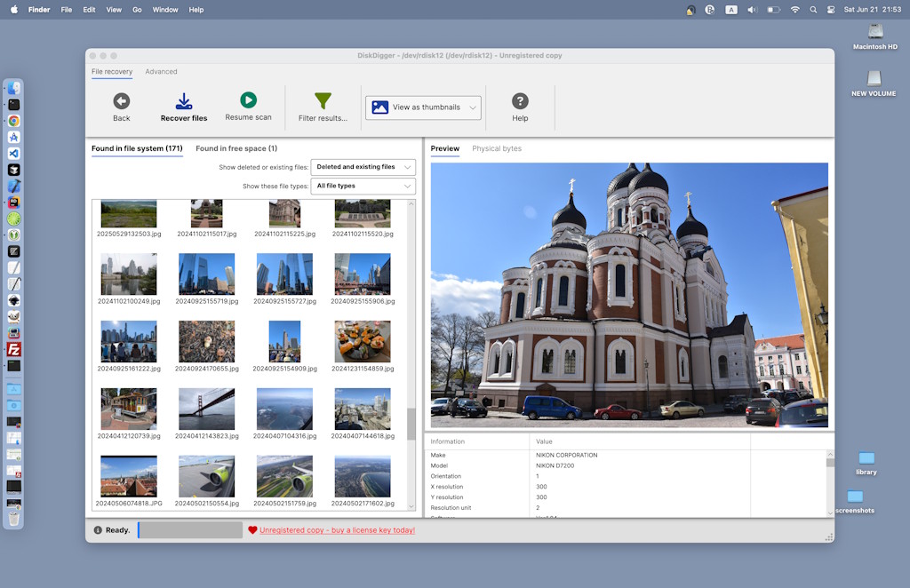Viewport: 910px width, 588px height.
Task: Click the thumbnail list scrollbar handle
Action: pyautogui.click(x=411, y=424)
